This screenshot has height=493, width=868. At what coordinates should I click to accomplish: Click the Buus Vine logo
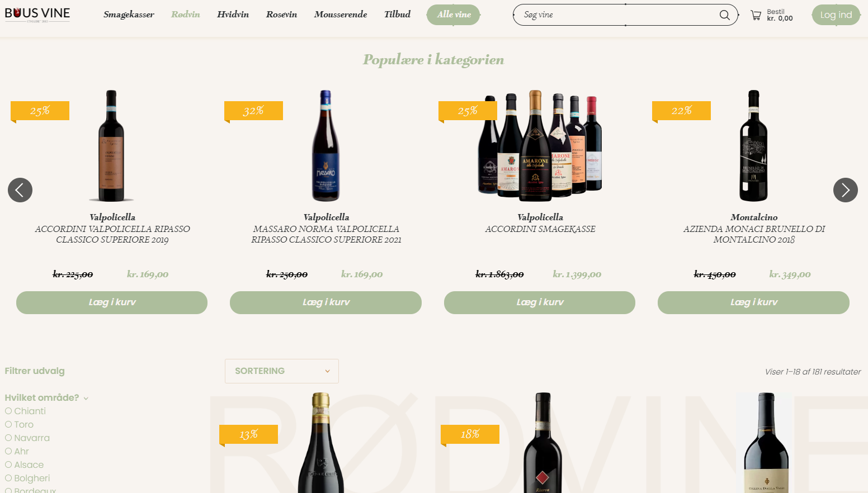[37, 15]
